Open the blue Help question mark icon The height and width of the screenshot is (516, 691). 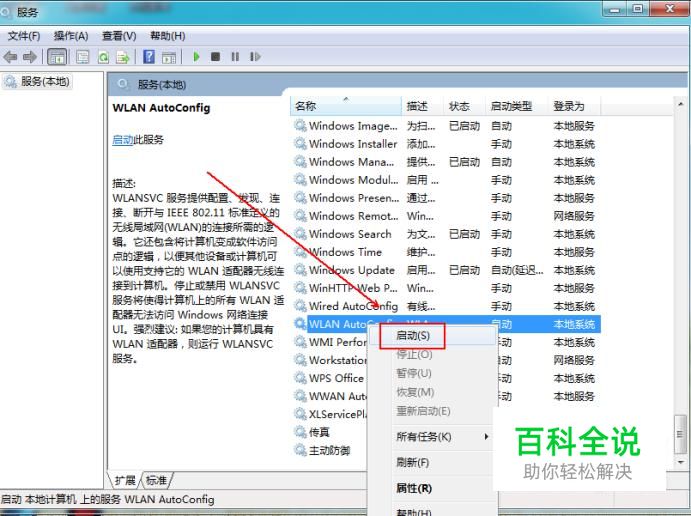149,56
